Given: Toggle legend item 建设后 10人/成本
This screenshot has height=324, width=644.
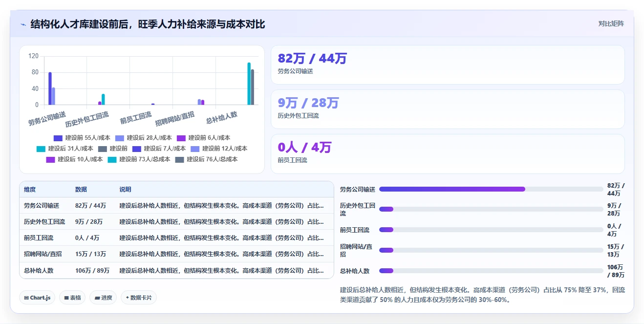Looking at the screenshot, I should coord(75,159).
